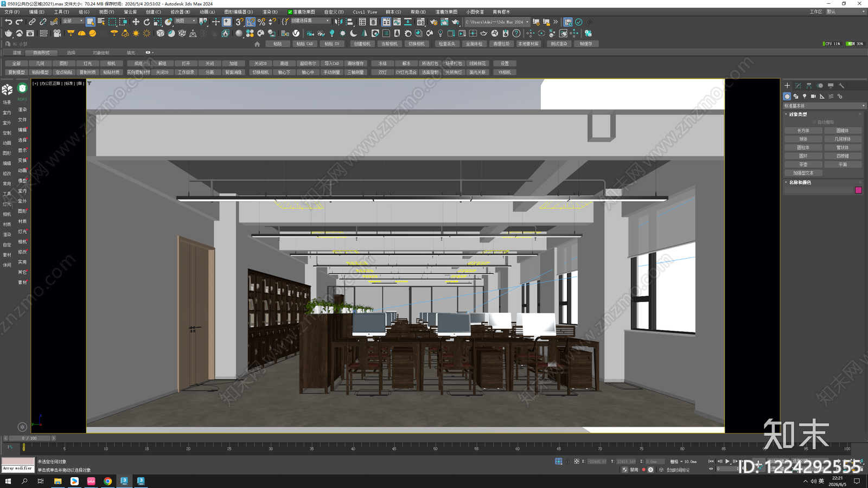Image resolution: width=868 pixels, height=488 pixels.
Task: Open the 全部 selection filter dropdown
Action: pos(73,22)
